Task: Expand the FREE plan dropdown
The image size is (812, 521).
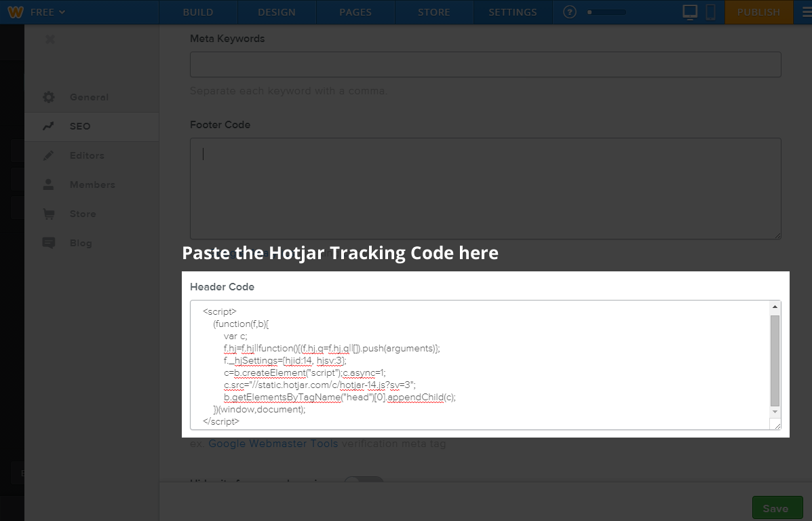Action: [x=47, y=12]
